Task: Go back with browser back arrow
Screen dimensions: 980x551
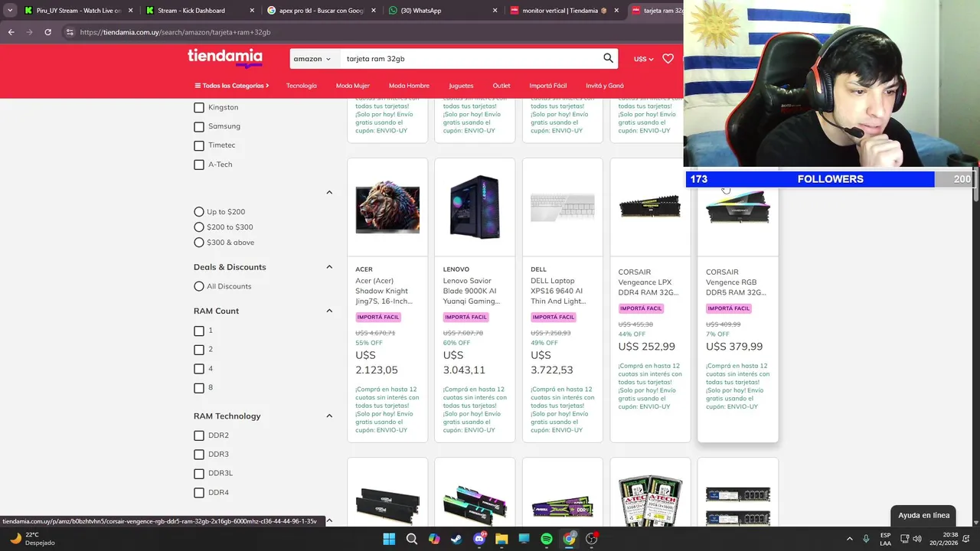Action: 11,32
